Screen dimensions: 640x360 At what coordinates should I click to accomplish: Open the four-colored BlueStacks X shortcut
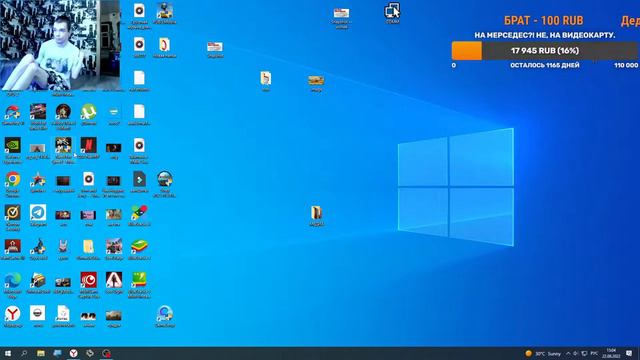point(139,213)
